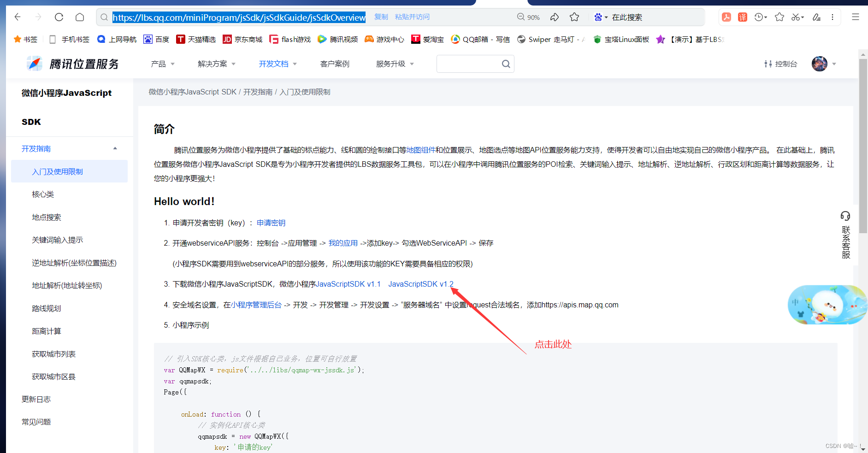This screenshot has height=453, width=868.
Task: Open 常见问题 in sidebar
Action: (36, 422)
